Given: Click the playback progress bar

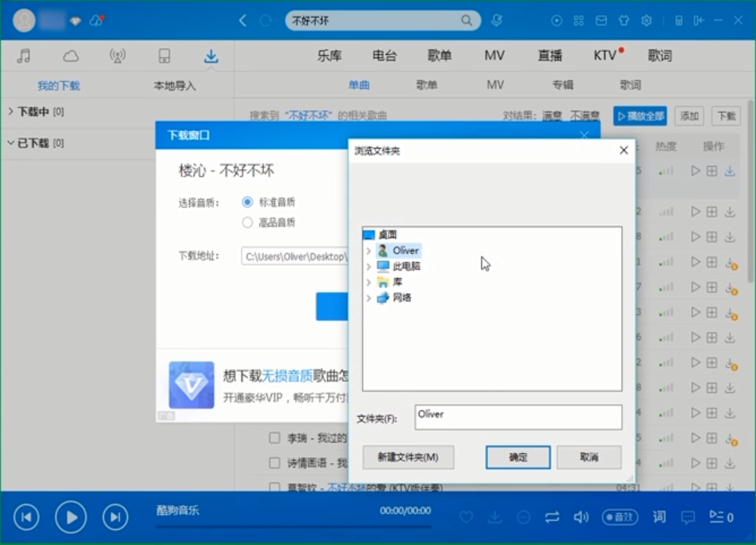Looking at the screenshot, I should coord(293,527).
